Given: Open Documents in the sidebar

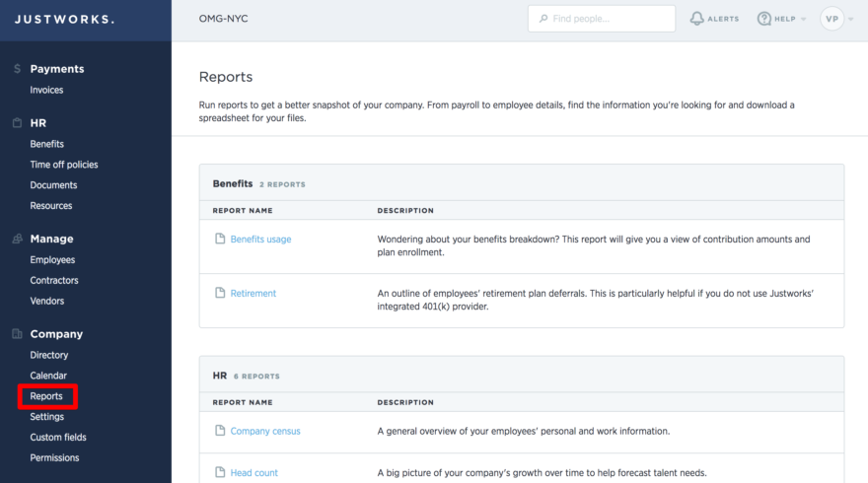Looking at the screenshot, I should click(x=53, y=184).
